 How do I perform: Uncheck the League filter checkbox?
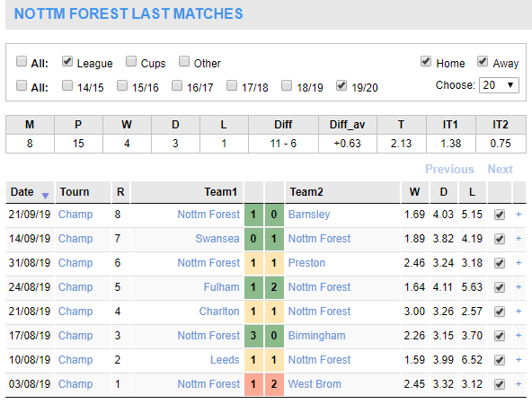(67, 62)
